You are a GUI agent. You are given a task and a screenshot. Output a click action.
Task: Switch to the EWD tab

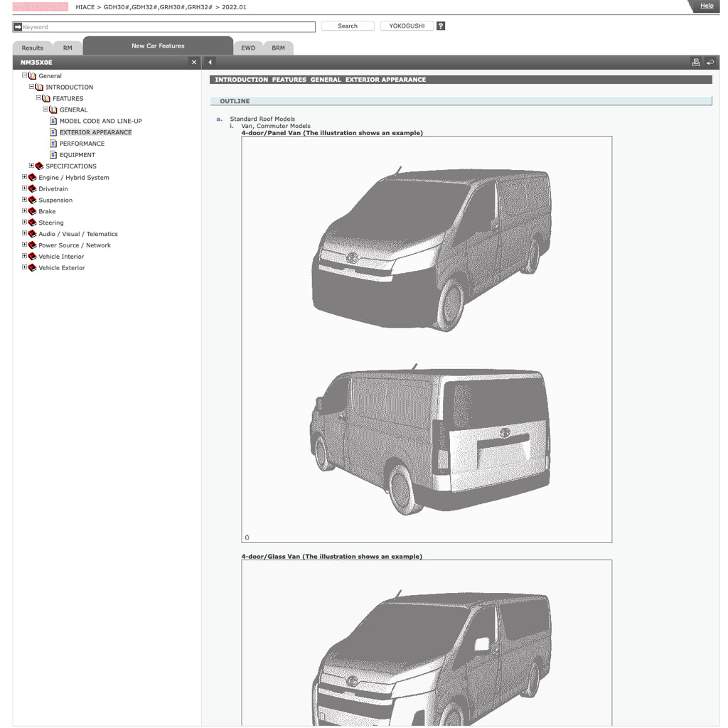pyautogui.click(x=248, y=48)
